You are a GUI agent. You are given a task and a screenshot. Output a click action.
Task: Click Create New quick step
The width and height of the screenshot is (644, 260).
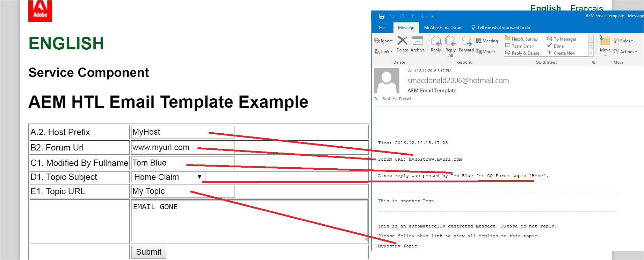(x=561, y=53)
